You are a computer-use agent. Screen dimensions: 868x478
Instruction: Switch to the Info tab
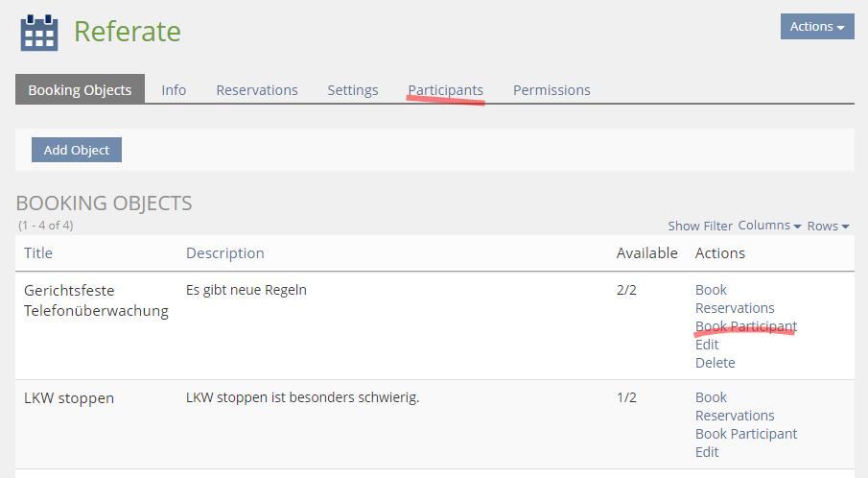pyautogui.click(x=174, y=90)
